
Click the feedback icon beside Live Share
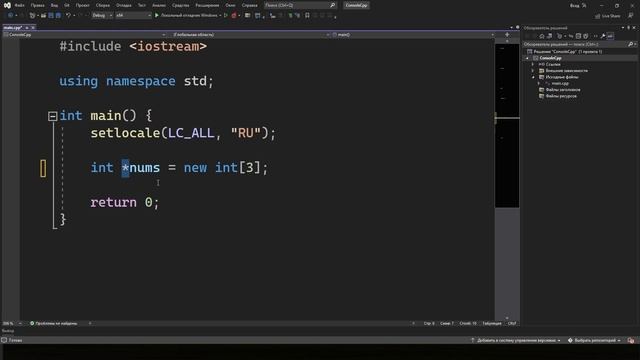pyautogui.click(x=631, y=16)
